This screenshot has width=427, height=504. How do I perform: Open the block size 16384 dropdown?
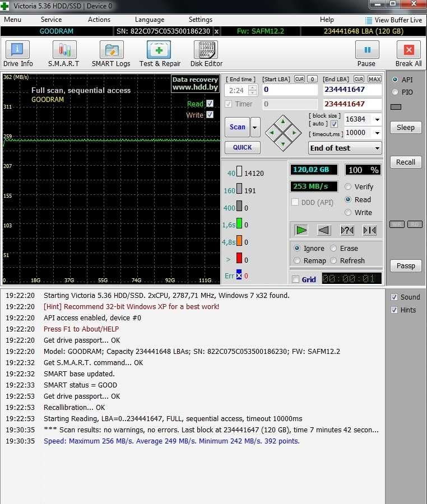pos(377,120)
